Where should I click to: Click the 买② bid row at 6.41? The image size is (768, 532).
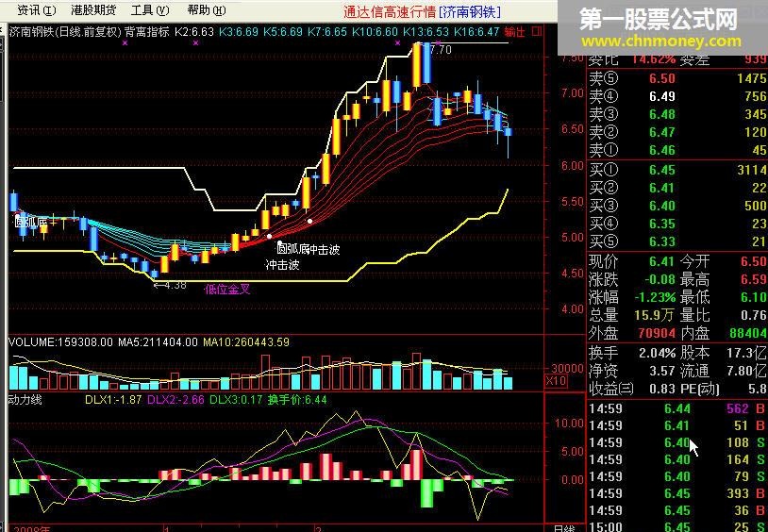coord(677,188)
